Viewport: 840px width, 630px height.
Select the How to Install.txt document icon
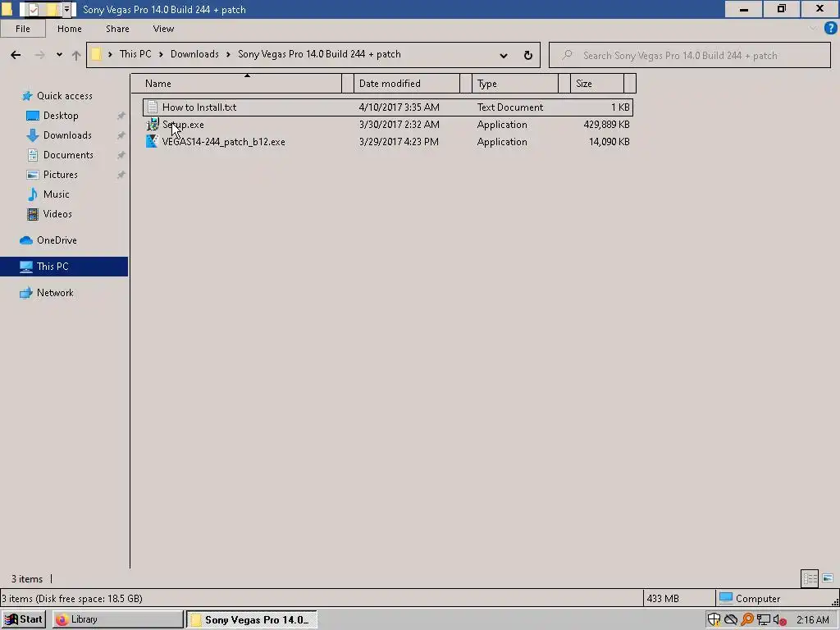[153, 107]
